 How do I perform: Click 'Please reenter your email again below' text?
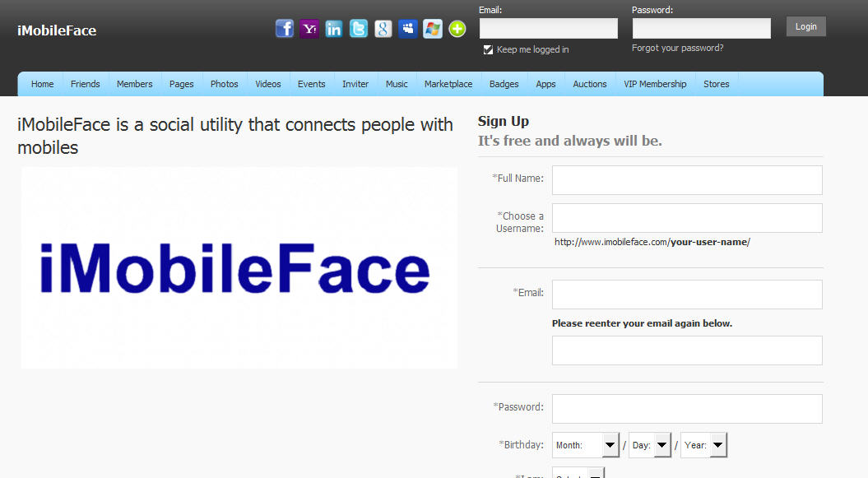642,323
